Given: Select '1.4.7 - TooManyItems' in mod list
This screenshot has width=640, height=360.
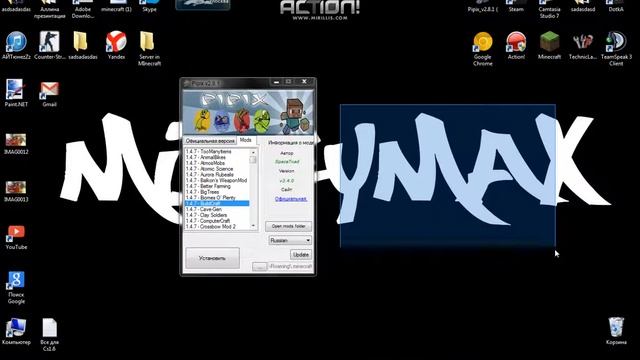Looking at the screenshot, I should (x=217, y=151).
